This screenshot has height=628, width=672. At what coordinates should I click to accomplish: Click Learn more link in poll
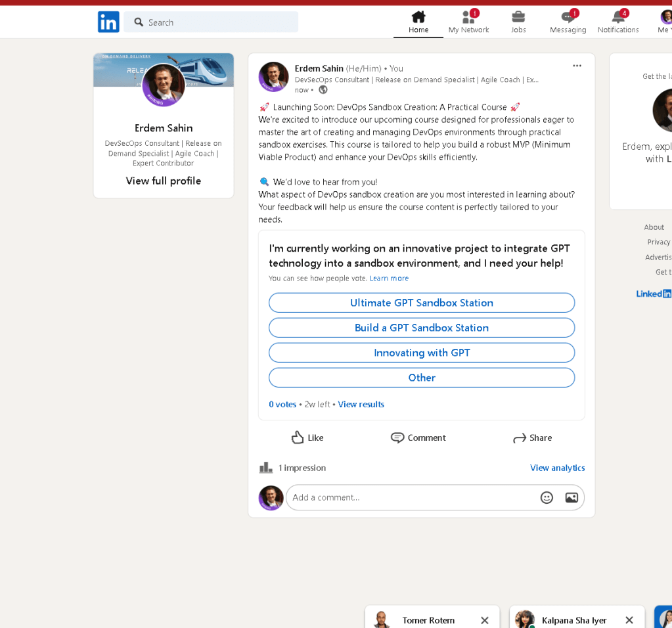point(389,279)
